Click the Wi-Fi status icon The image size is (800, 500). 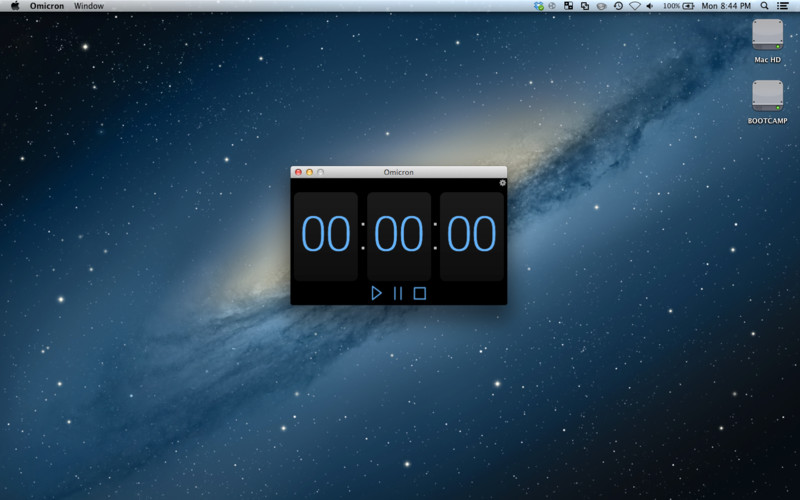coord(635,6)
